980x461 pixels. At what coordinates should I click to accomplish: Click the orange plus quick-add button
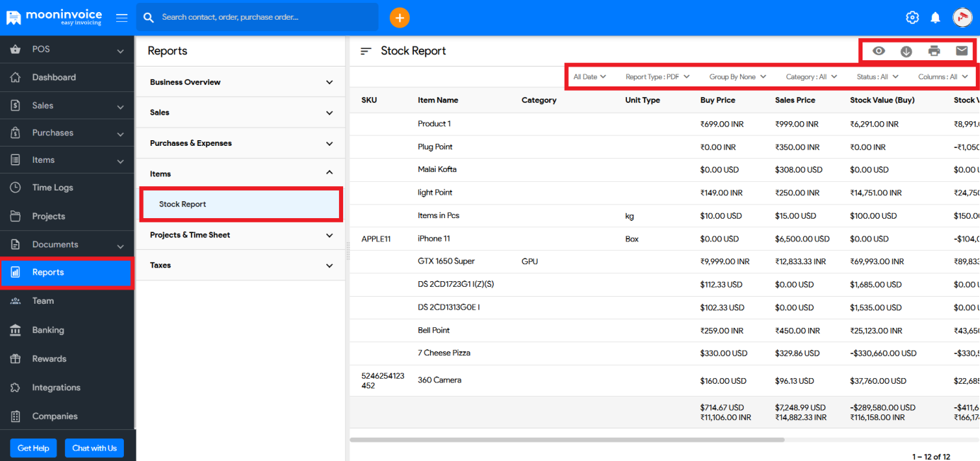tap(399, 18)
